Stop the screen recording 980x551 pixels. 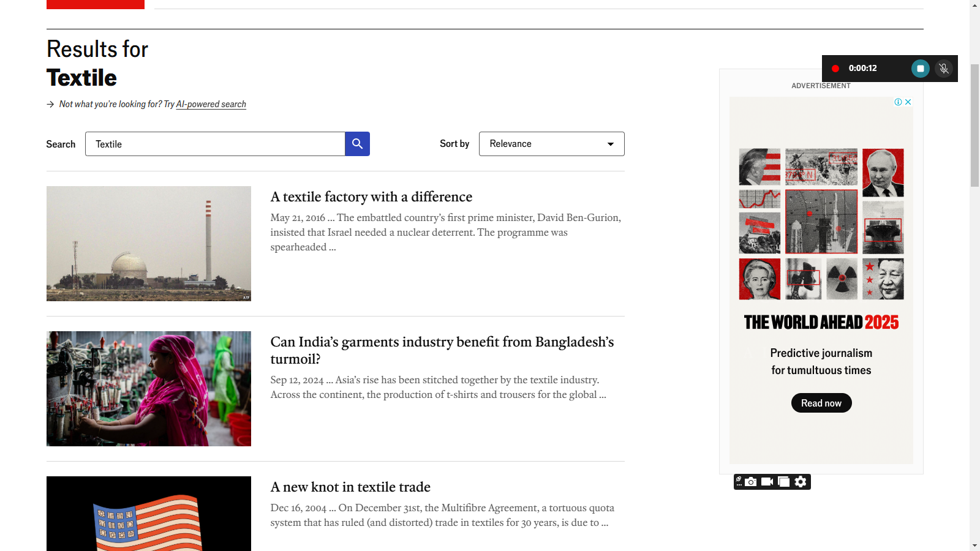tap(920, 69)
